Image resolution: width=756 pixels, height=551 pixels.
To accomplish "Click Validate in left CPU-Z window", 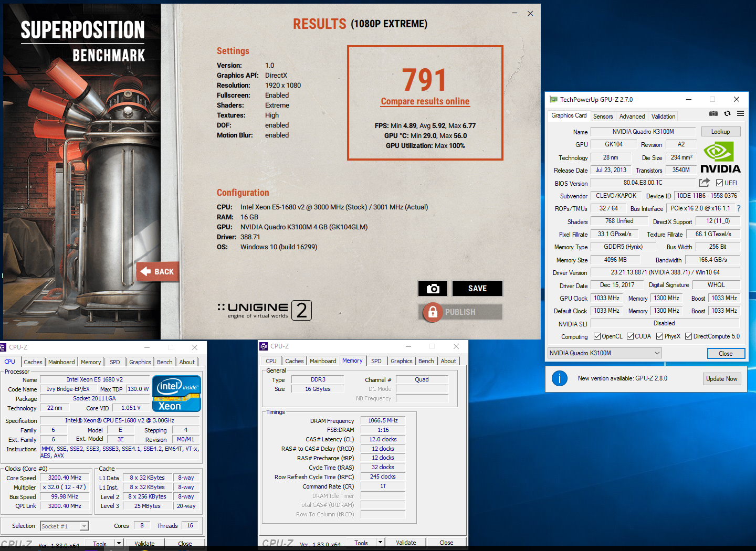I will 144,544.
